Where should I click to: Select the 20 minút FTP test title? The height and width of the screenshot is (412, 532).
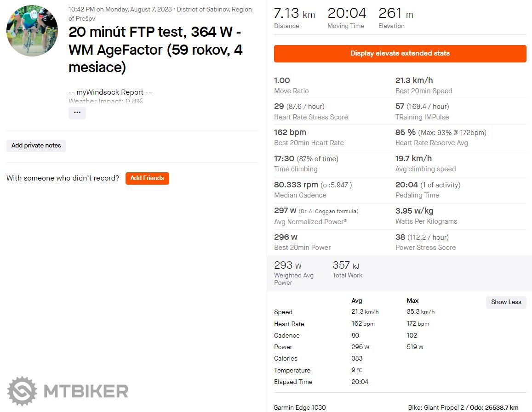coord(155,50)
